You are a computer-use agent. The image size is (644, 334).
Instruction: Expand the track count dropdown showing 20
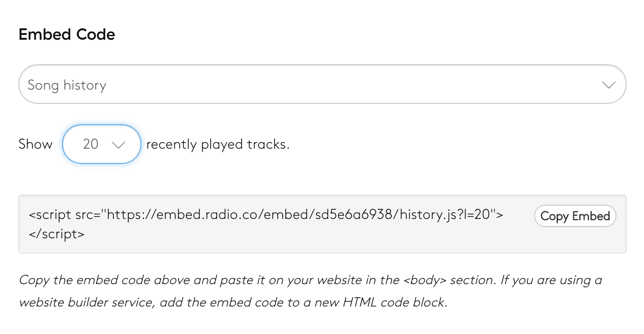[101, 144]
